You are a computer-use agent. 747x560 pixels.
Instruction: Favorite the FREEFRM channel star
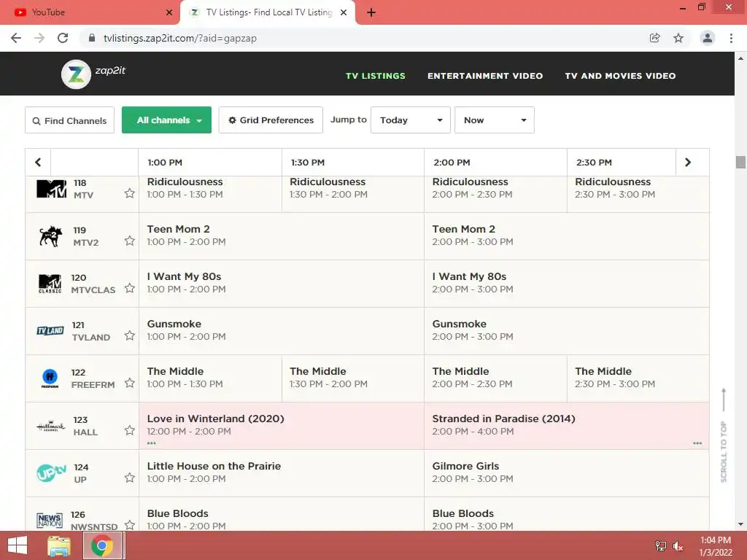(x=130, y=383)
